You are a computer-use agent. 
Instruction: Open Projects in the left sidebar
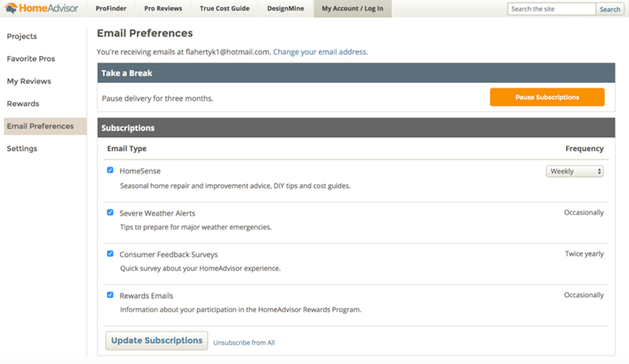[x=22, y=36]
